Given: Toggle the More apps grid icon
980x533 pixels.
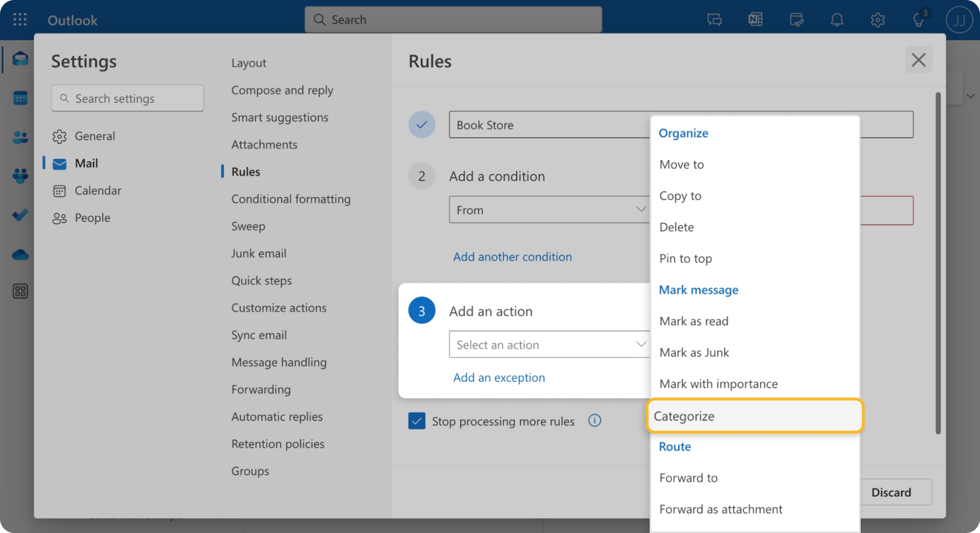Looking at the screenshot, I should tap(20, 291).
